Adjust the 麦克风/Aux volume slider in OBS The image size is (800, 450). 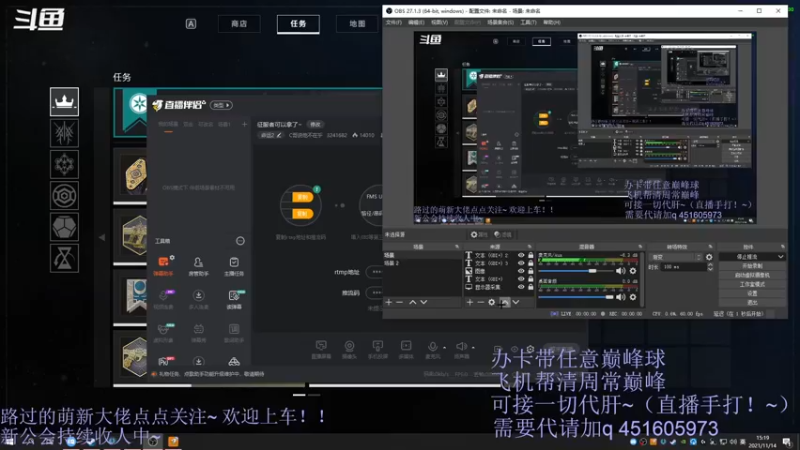pos(576,271)
